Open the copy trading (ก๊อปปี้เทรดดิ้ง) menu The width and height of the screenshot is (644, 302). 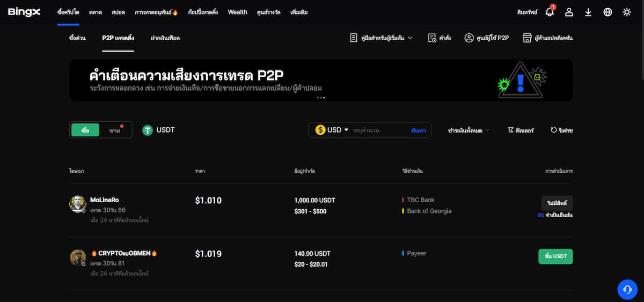[x=203, y=12]
